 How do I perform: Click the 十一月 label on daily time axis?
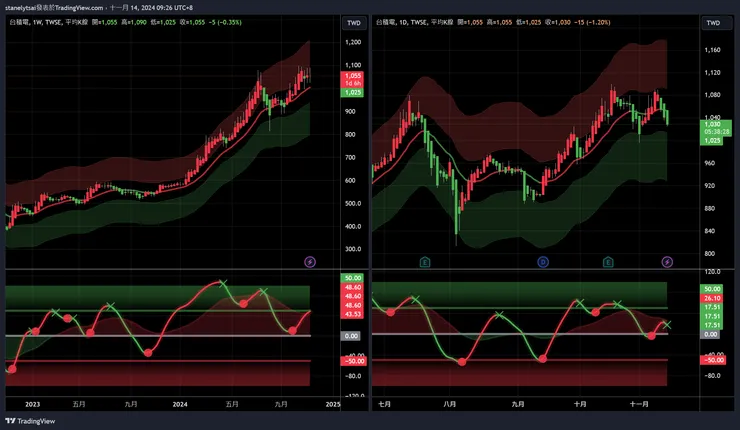[x=639, y=405]
